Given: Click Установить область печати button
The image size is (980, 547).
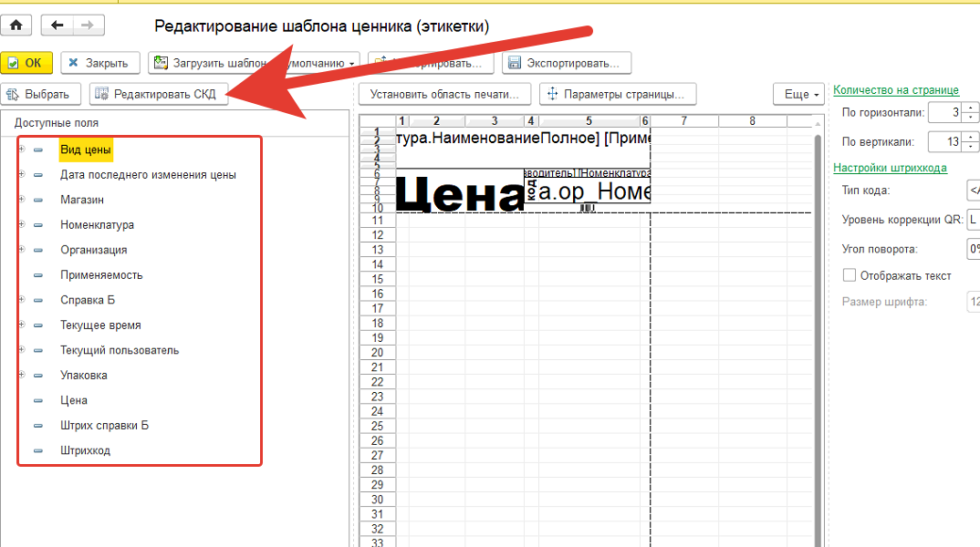Looking at the screenshot, I should point(444,94).
